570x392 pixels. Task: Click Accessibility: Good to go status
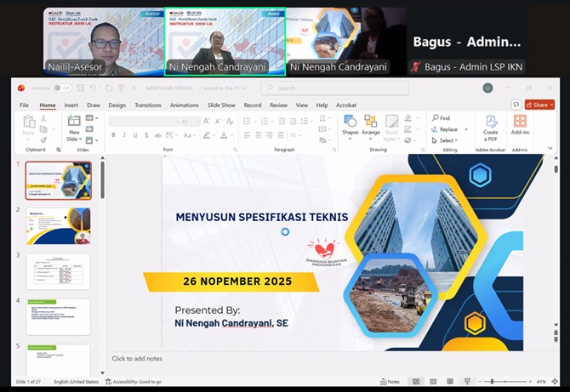(x=134, y=382)
